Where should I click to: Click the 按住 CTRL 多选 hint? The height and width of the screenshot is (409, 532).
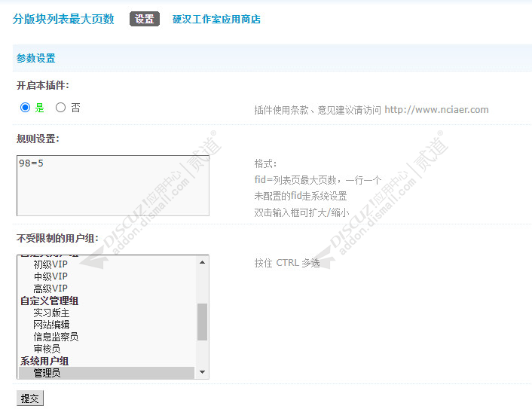tap(287, 263)
